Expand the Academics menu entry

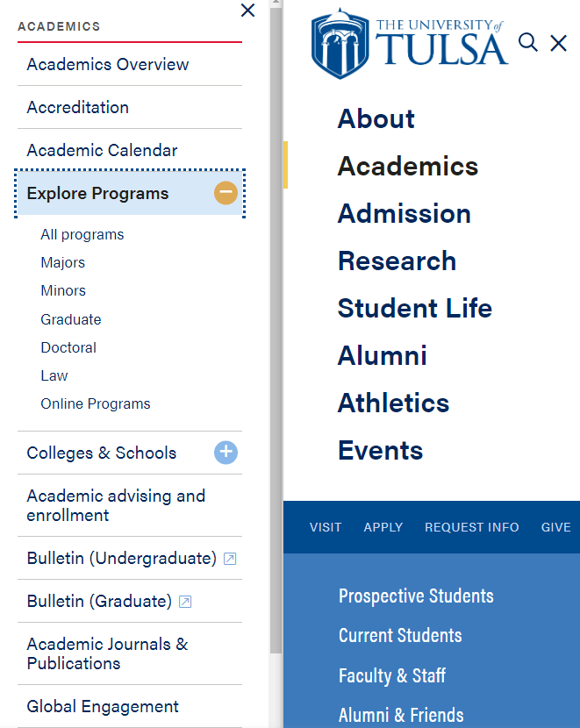pyautogui.click(x=407, y=166)
